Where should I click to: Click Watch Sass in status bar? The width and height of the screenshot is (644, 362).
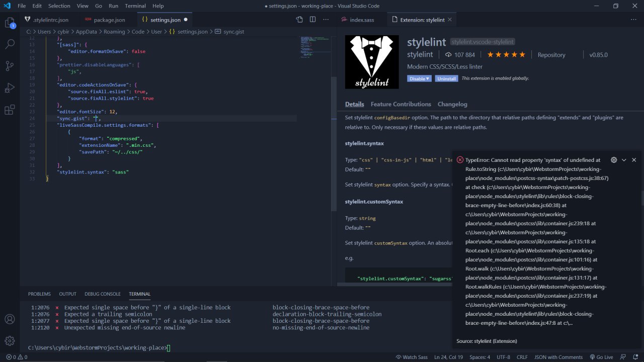[412, 357]
